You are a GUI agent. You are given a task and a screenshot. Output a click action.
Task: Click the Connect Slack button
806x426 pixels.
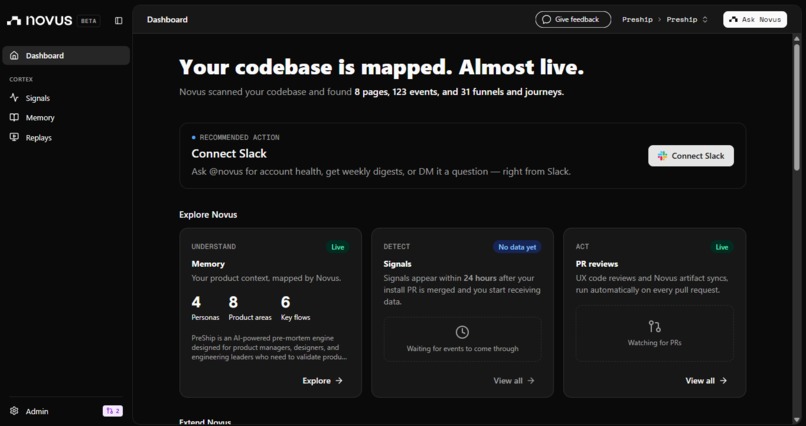[x=691, y=156]
